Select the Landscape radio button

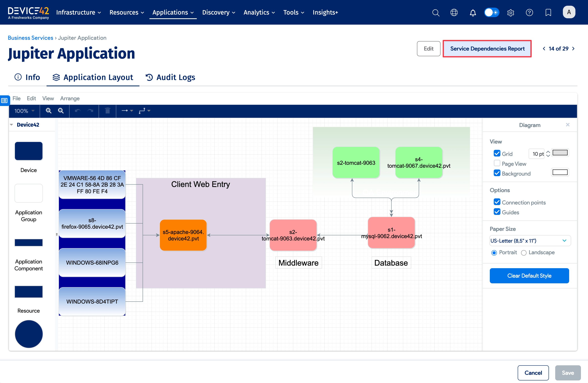point(524,252)
